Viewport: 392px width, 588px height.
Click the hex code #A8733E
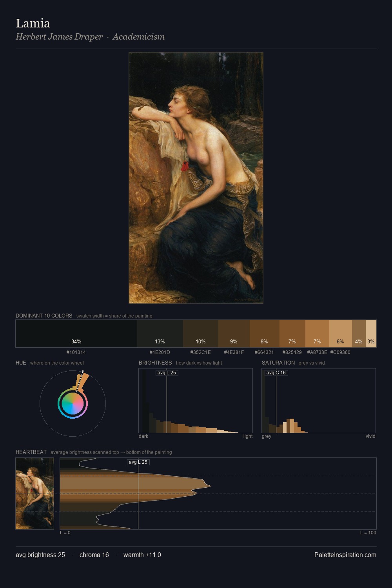[317, 352]
